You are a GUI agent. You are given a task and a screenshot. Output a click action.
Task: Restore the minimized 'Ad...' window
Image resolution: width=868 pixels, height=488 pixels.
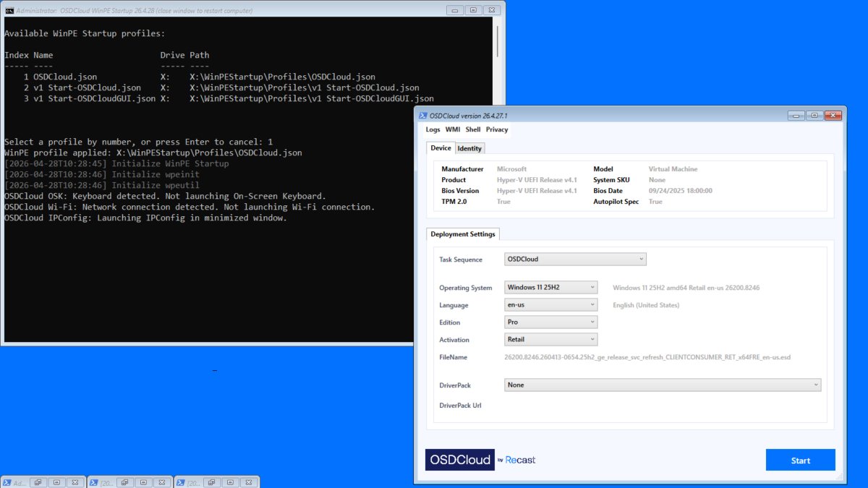38,482
